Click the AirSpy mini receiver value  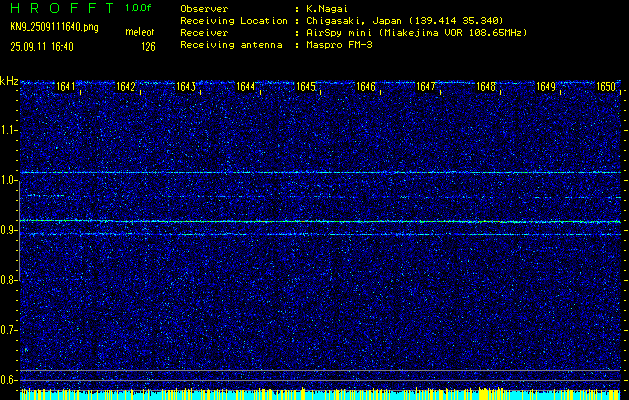click(x=417, y=33)
